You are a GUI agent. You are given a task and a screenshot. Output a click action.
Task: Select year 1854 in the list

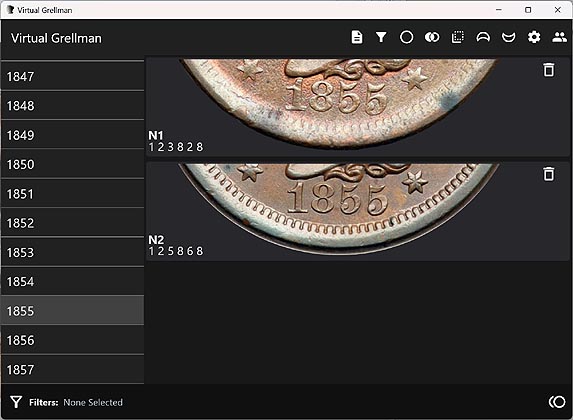pyautogui.click(x=73, y=281)
